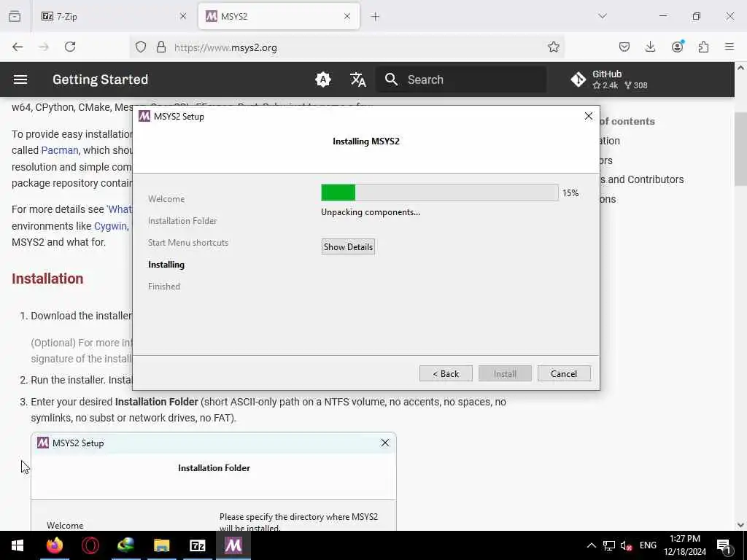The height and width of the screenshot is (560, 747).
Task: Go forward to the next page
Action: (44, 47)
